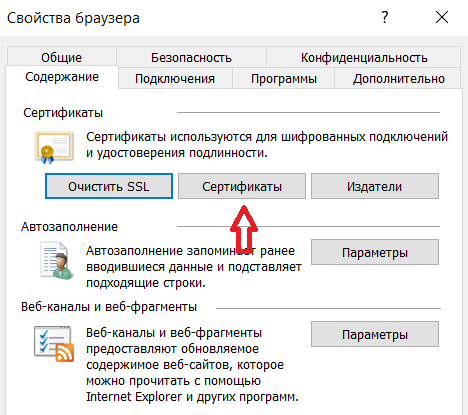This screenshot has height=415, width=468.
Task: Open Параметры for веб-каналы и веб-фрагменты
Action: (x=375, y=334)
